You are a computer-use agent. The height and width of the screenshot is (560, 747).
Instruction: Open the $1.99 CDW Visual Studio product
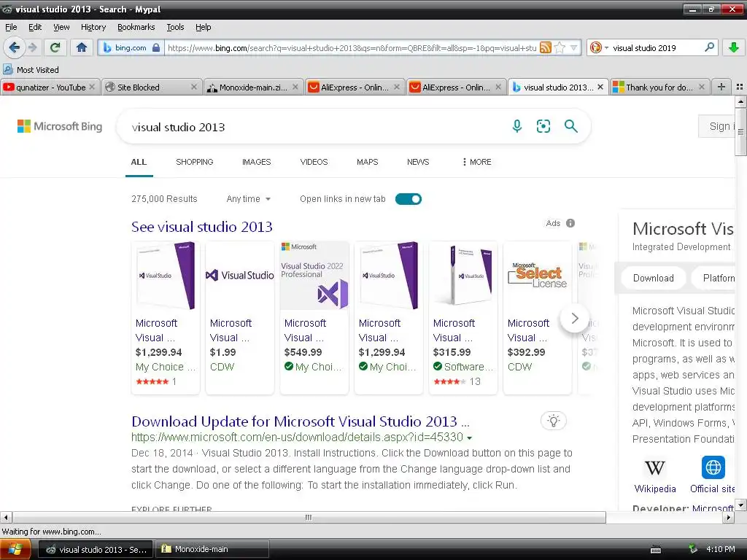coord(239,318)
